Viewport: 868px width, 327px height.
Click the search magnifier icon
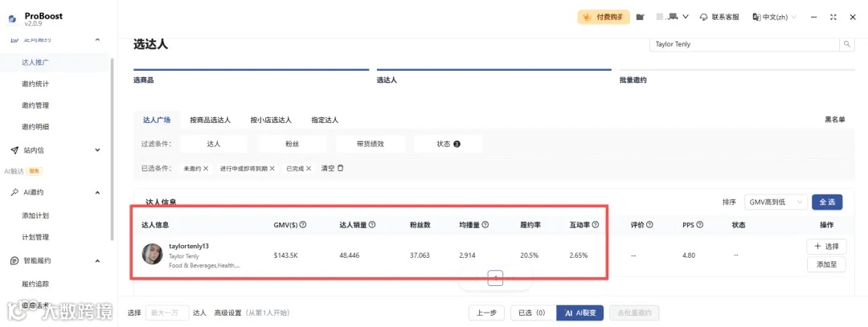[847, 43]
